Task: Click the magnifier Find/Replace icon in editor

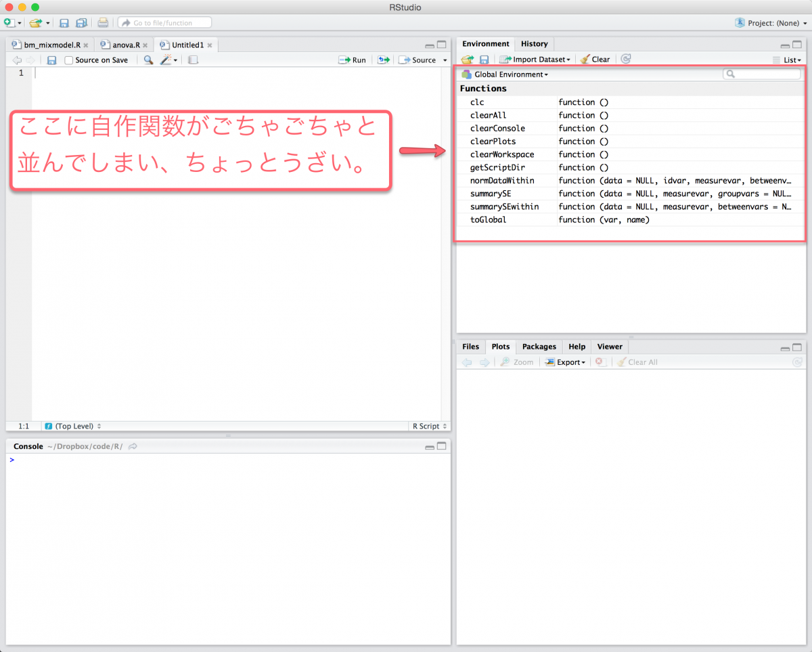Action: point(148,60)
